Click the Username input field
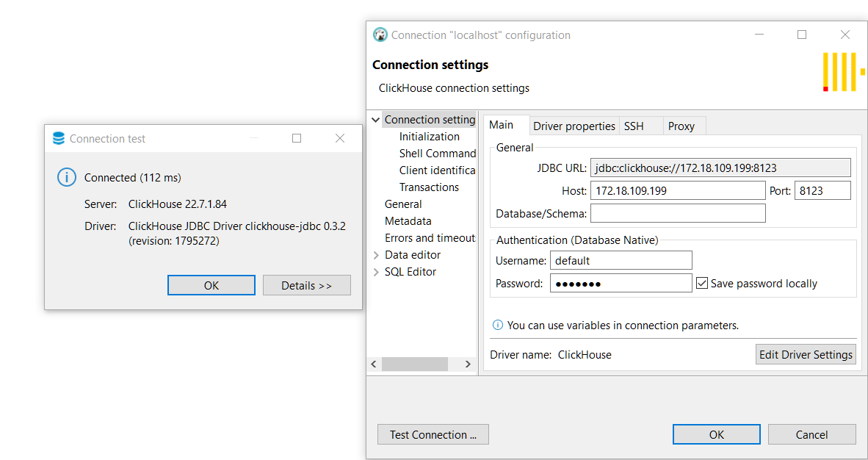 click(x=621, y=260)
